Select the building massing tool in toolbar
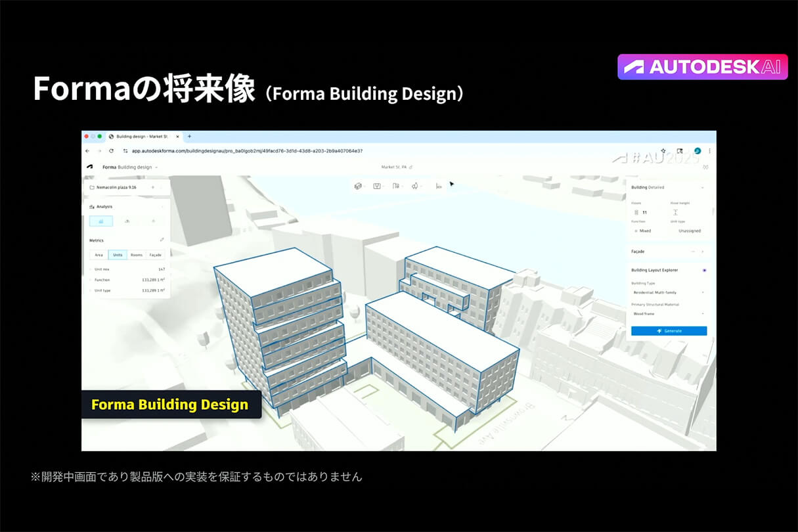Screen dimensions: 798x532 click(x=358, y=186)
